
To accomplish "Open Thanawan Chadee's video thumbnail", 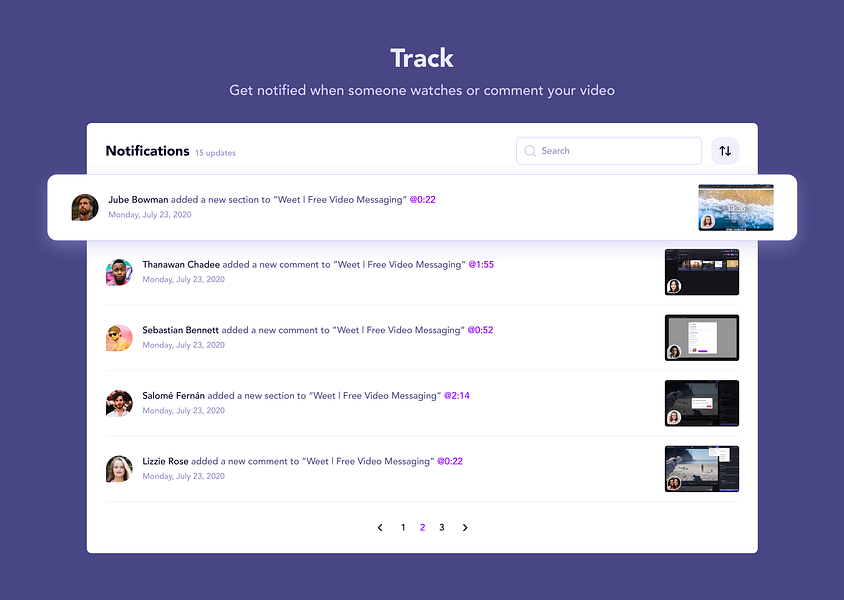I will point(702,272).
